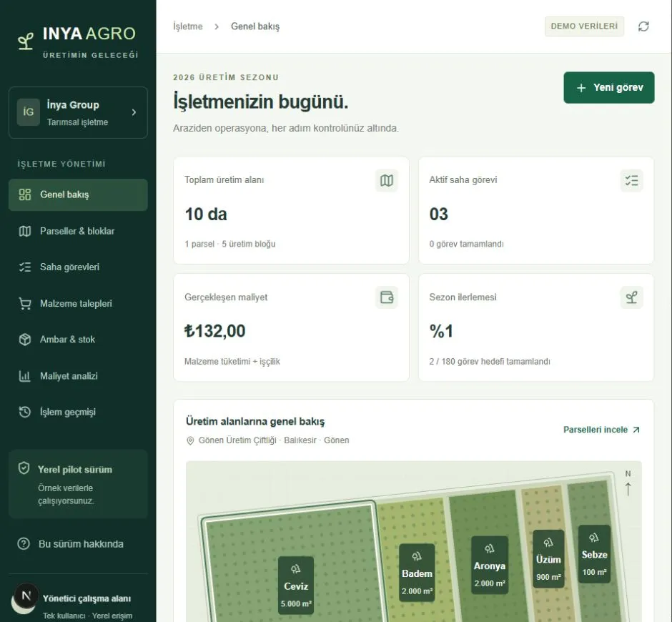Click the INYA AGRO sprout logo icon
The image size is (672, 622).
pos(26,41)
